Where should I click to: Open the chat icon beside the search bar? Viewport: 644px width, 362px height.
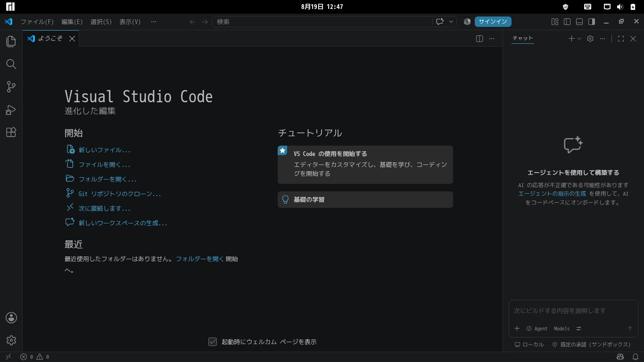click(440, 22)
